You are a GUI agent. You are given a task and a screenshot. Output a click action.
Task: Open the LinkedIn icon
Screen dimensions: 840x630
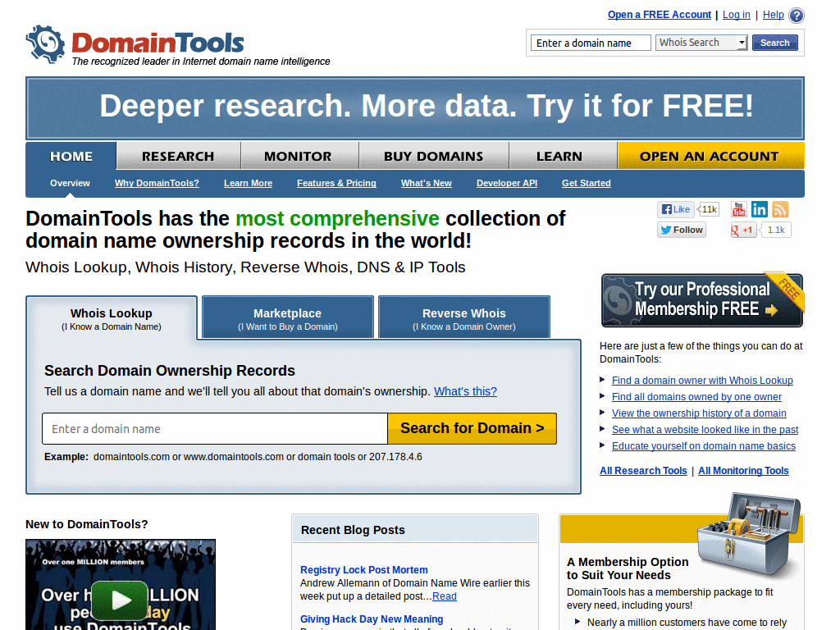[759, 209]
